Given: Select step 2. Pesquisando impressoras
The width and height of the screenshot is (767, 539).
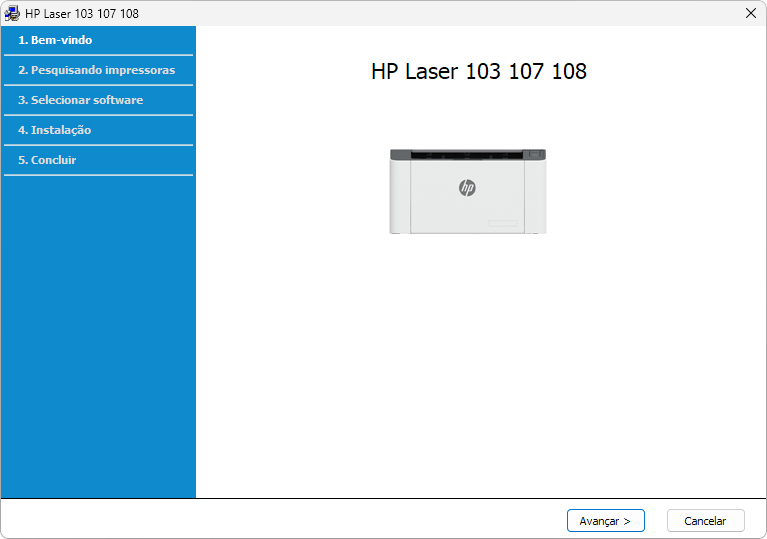Looking at the screenshot, I should point(96,70).
